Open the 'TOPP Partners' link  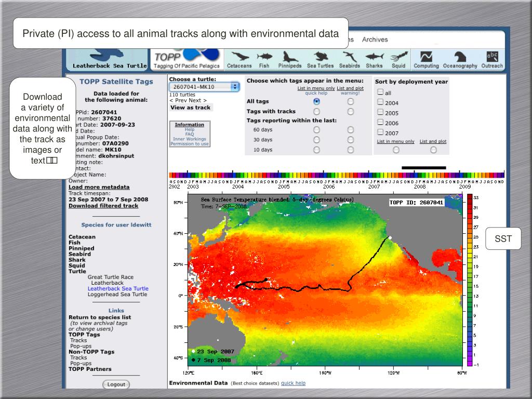point(90,369)
